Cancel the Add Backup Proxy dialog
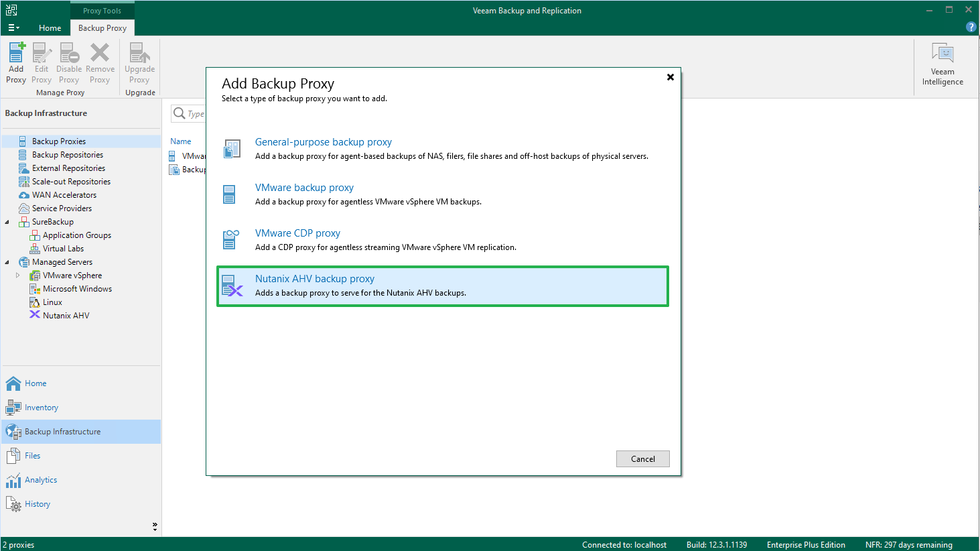The width and height of the screenshot is (980, 551). coord(643,459)
